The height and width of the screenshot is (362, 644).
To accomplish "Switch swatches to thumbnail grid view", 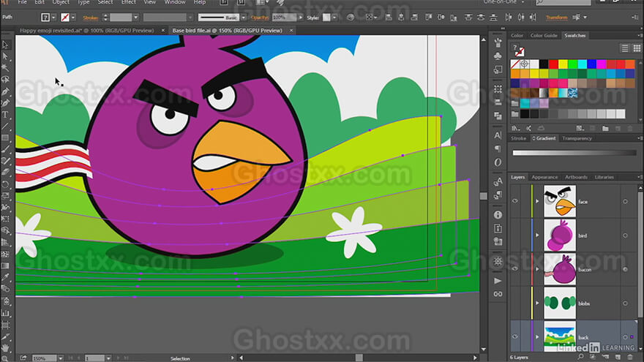I will (x=637, y=48).
